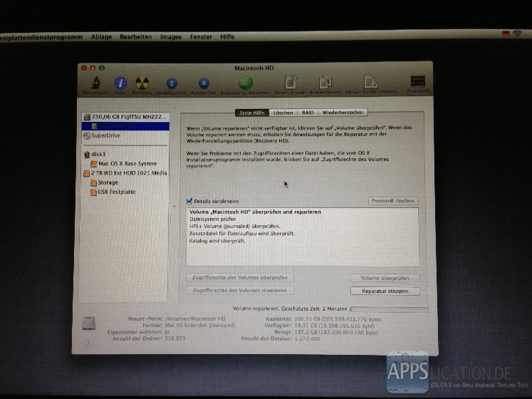Open the Bearbeiten menu
The height and width of the screenshot is (399, 532).
click(136, 36)
